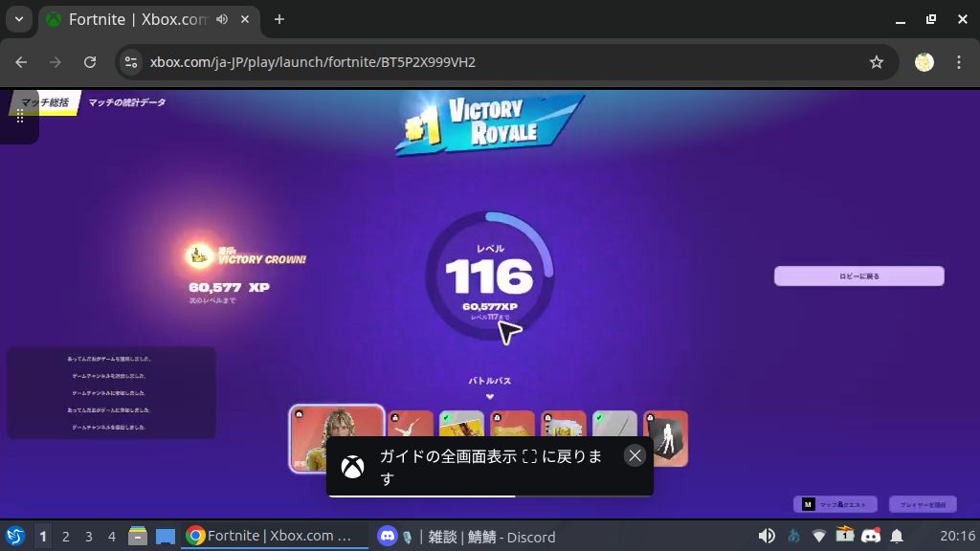Viewport: 980px width, 551px height.
Task: Select the Fortnite | Xbox.com browser tab
Action: [x=150, y=19]
